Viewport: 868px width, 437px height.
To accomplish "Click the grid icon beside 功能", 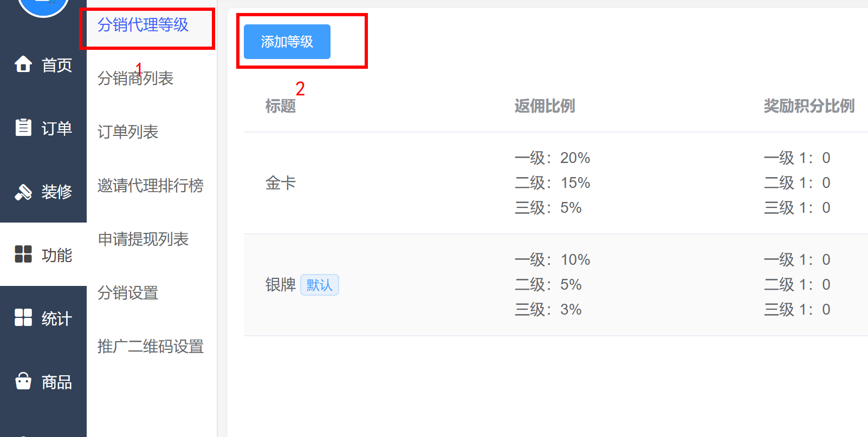I will pos(23,254).
